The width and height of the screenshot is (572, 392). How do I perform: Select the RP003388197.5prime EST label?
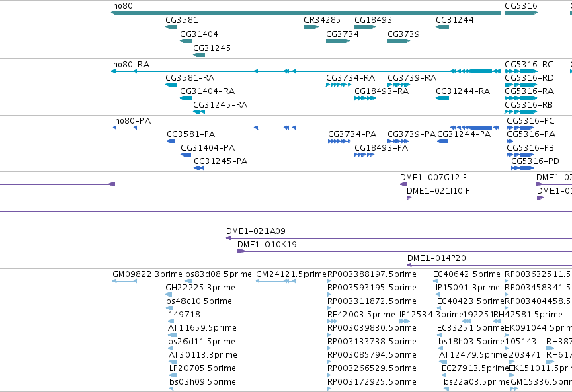point(372,274)
